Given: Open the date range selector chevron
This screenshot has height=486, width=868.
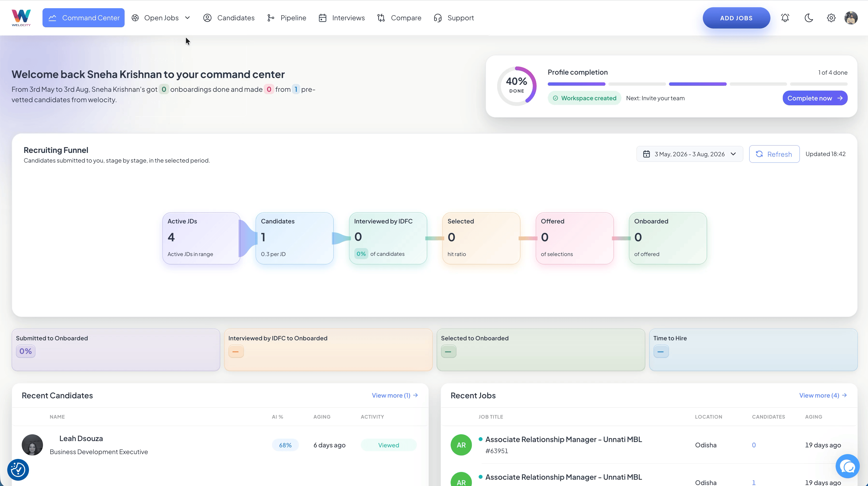Looking at the screenshot, I should [733, 154].
